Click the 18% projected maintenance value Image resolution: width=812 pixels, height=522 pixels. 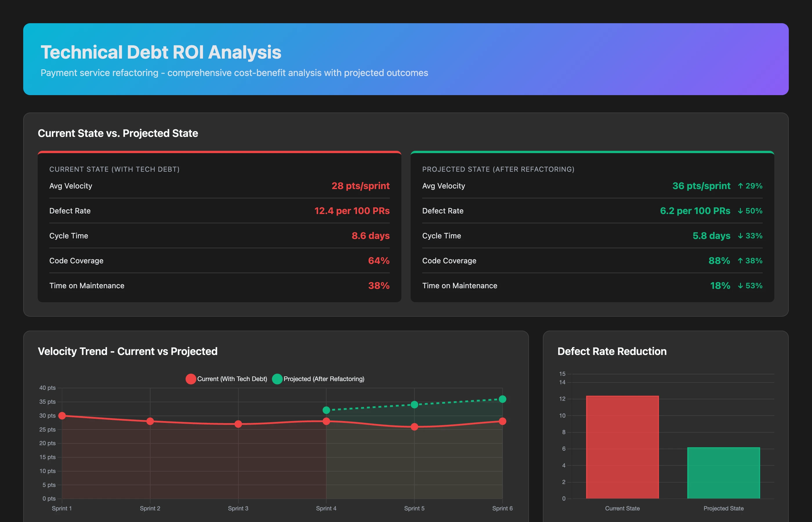pos(720,286)
